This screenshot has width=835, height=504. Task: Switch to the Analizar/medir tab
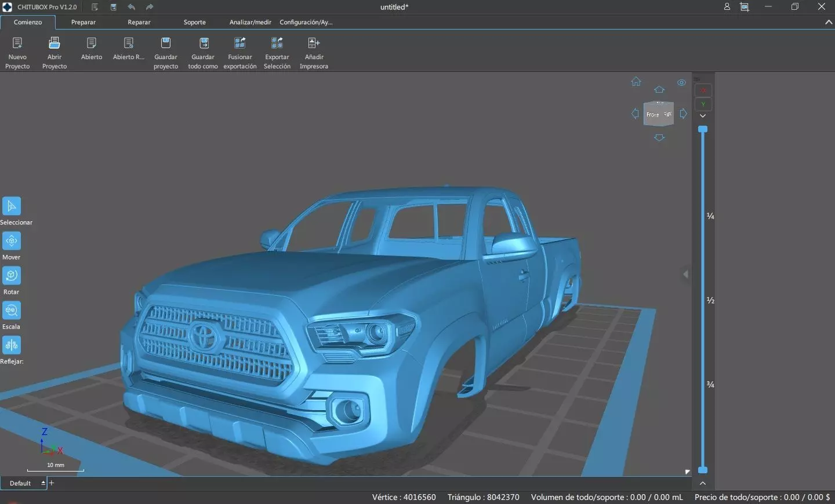click(x=251, y=22)
